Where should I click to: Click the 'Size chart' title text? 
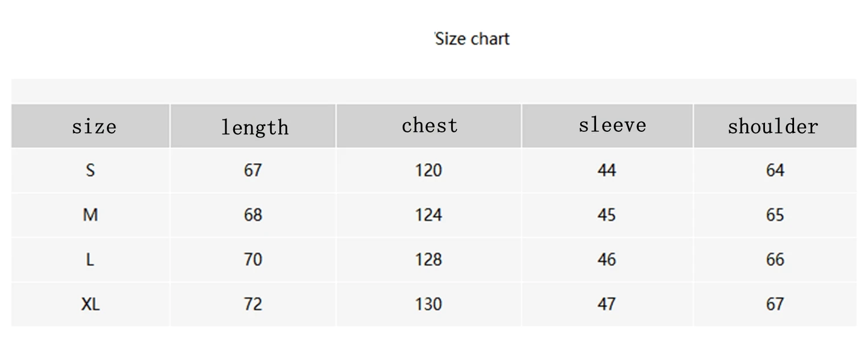pos(472,39)
